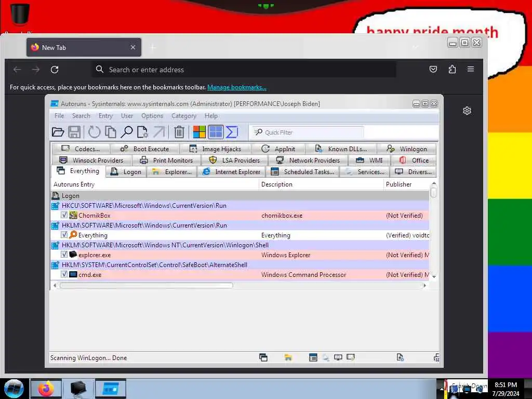Viewport: 532px width, 399px height.
Task: Click the Firefox address bar
Action: 244,70
